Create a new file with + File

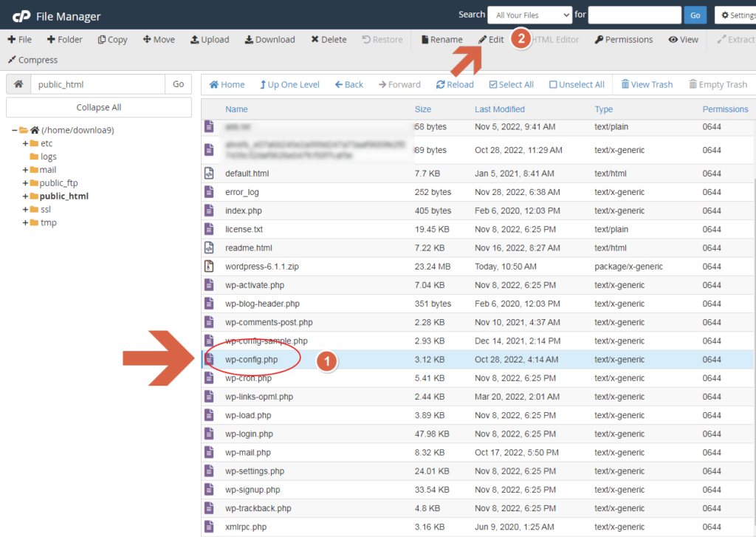tap(20, 40)
